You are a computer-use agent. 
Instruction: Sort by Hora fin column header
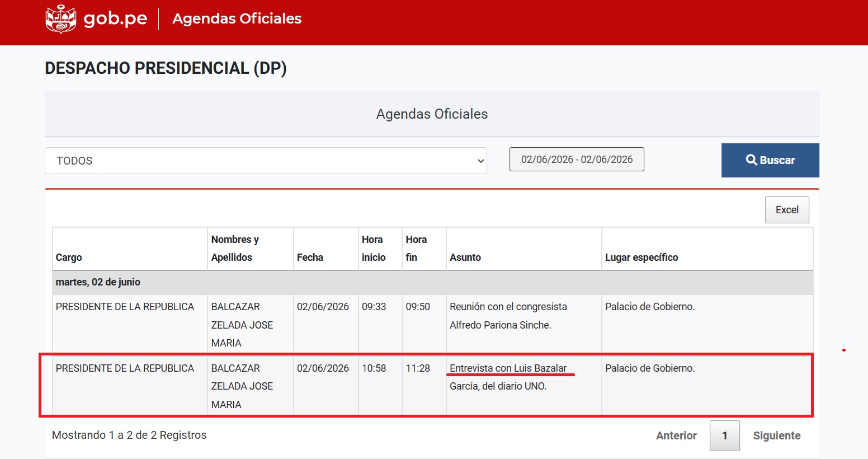point(424,249)
